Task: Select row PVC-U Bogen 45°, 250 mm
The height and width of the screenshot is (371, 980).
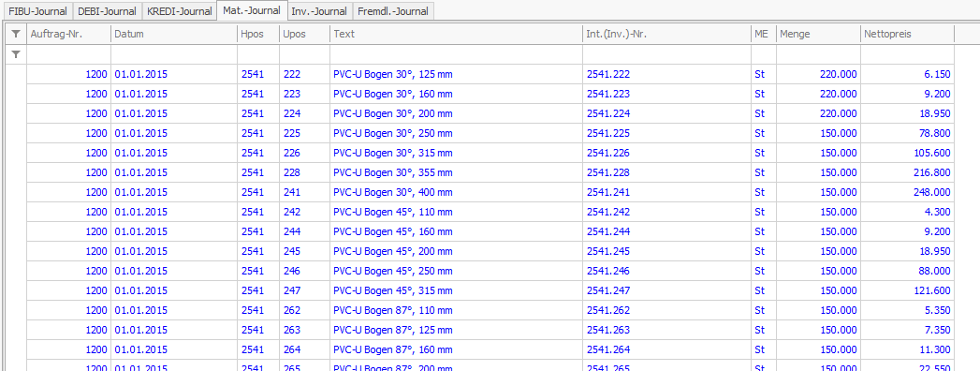Action: click(x=490, y=271)
